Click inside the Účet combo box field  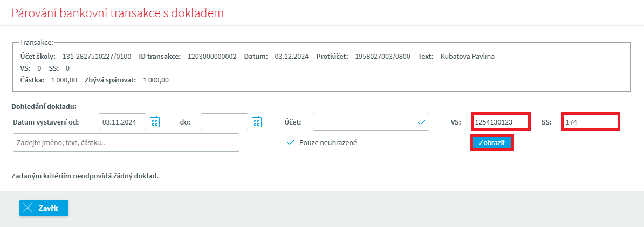[361, 122]
